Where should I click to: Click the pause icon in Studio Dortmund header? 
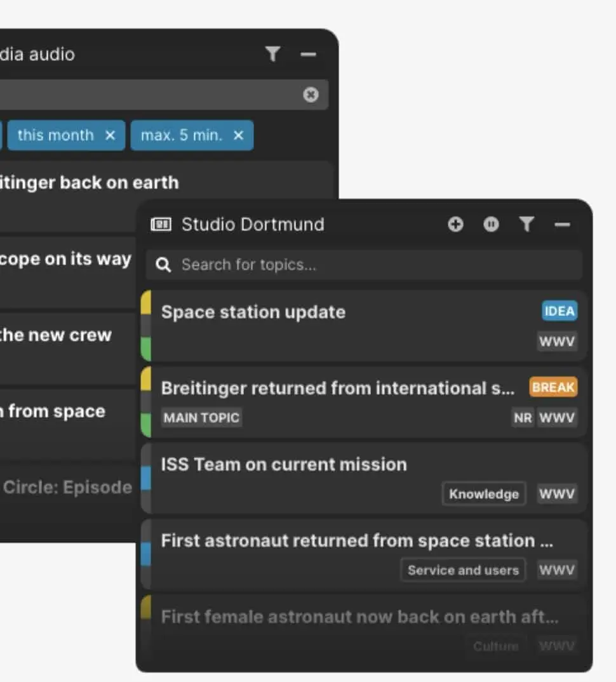pyautogui.click(x=491, y=224)
